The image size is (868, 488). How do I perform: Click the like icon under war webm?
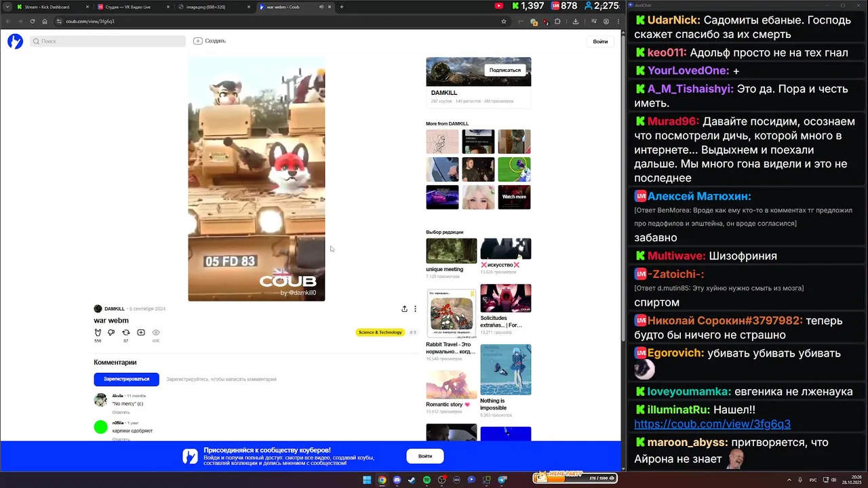point(98,332)
